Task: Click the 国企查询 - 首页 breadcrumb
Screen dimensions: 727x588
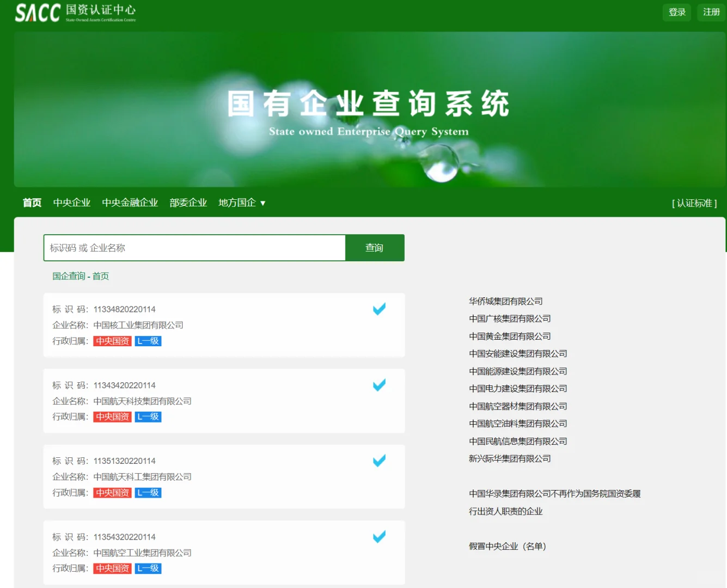Action: point(81,276)
